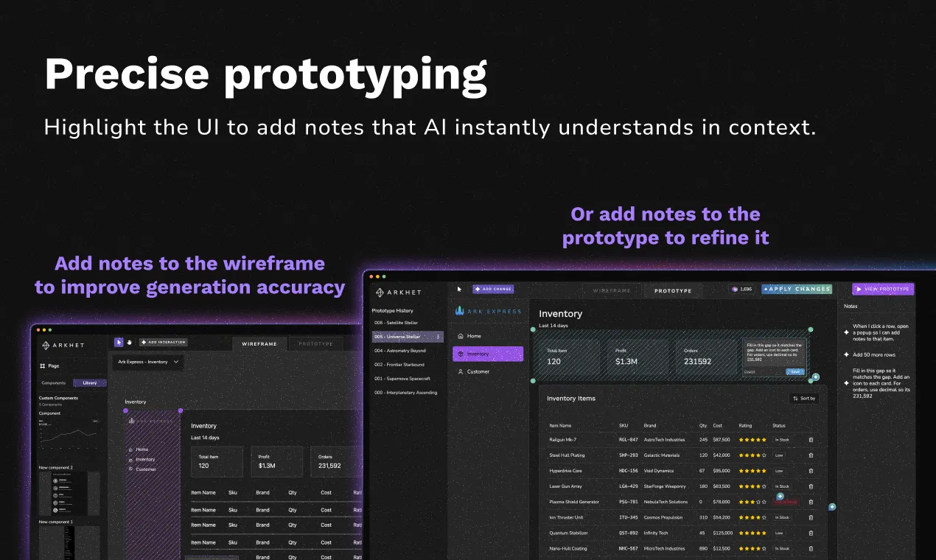Click trash icon for Hyperdrive Core row
Image resolution: width=936 pixels, height=560 pixels.
pos(811,471)
